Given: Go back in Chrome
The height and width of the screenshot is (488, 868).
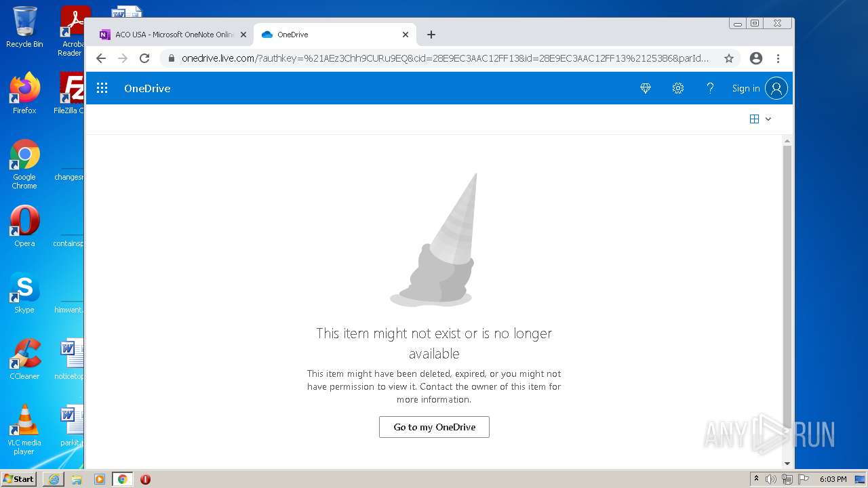Looking at the screenshot, I should (x=101, y=58).
